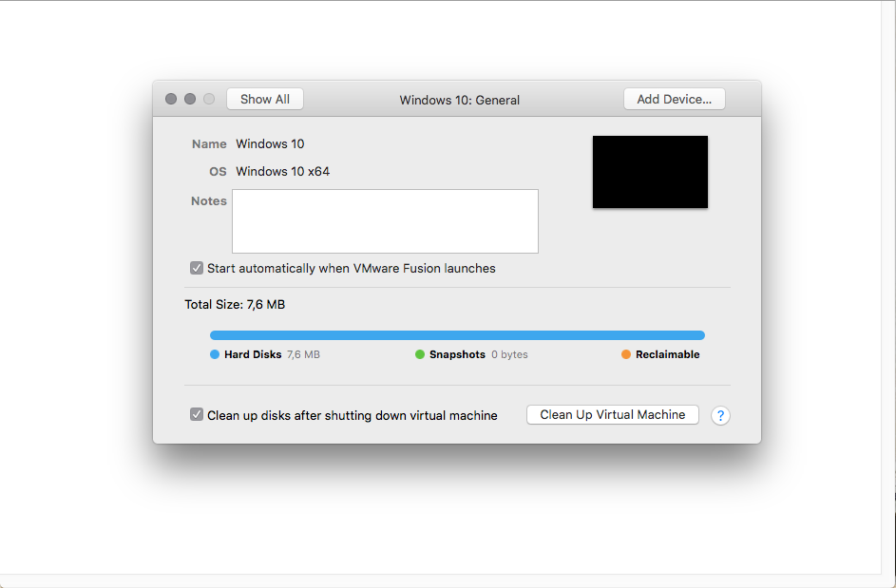Click the Hard Disks 7,6 MB label
896x588 pixels.
(x=272, y=354)
